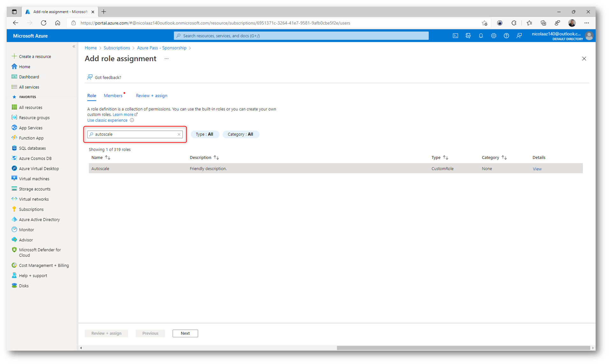Open the feedback icon in top bar

(x=519, y=36)
